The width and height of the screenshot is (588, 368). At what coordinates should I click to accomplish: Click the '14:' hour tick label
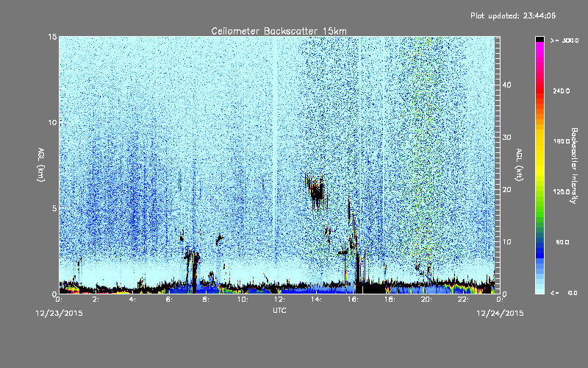click(316, 300)
